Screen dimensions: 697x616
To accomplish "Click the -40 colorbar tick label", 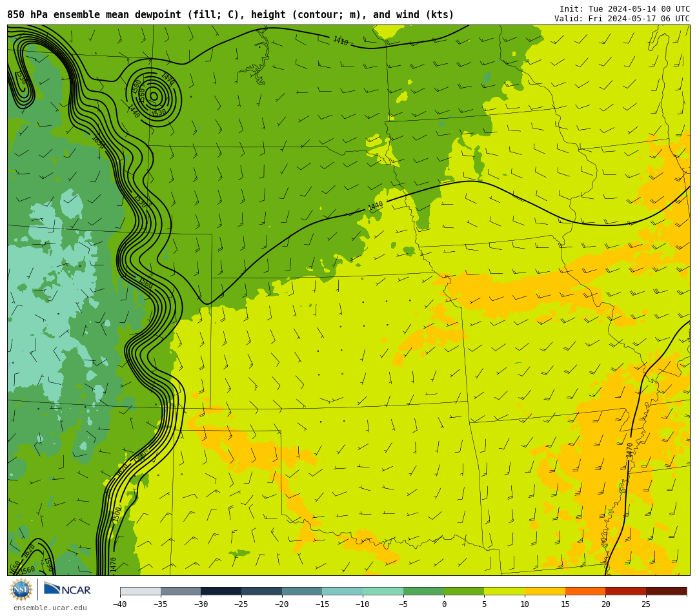I will (120, 604).
